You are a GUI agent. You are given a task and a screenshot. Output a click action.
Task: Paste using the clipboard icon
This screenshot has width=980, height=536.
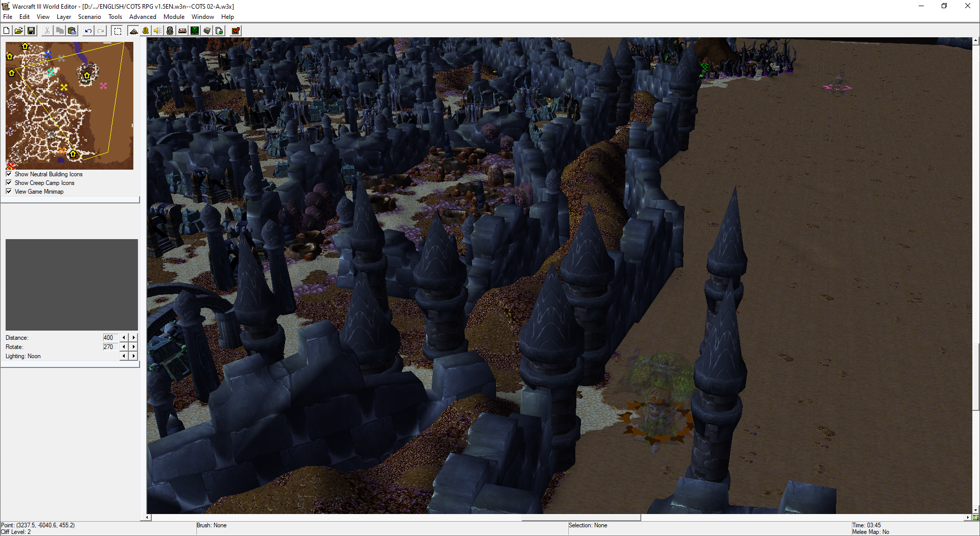coord(72,31)
